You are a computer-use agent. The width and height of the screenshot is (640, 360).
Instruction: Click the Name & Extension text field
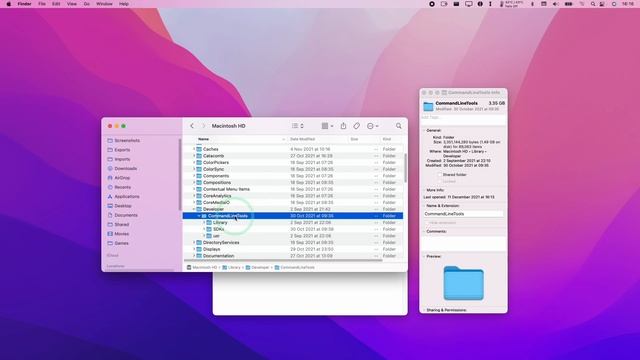coord(463,214)
